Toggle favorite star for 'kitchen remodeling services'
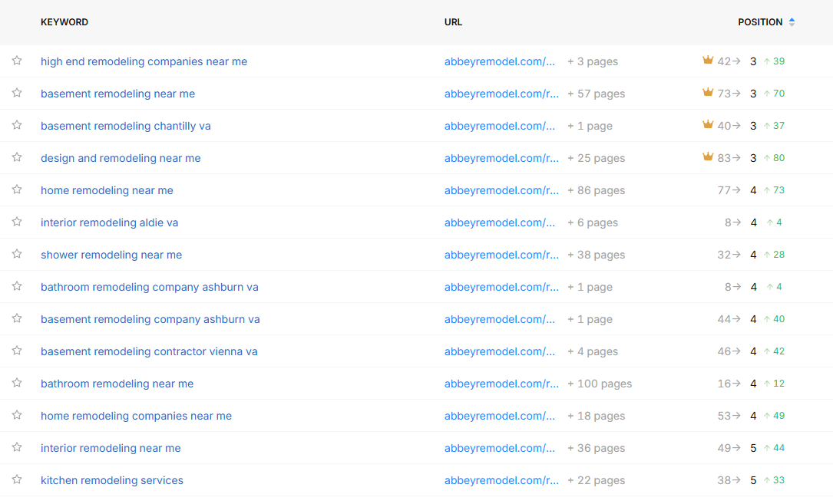The width and height of the screenshot is (833, 504). 17,480
